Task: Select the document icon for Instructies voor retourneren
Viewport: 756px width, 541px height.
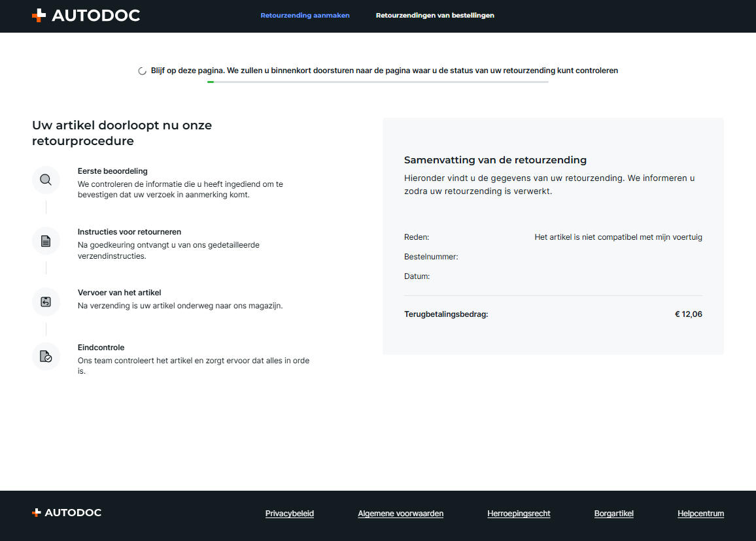Action: tap(46, 241)
